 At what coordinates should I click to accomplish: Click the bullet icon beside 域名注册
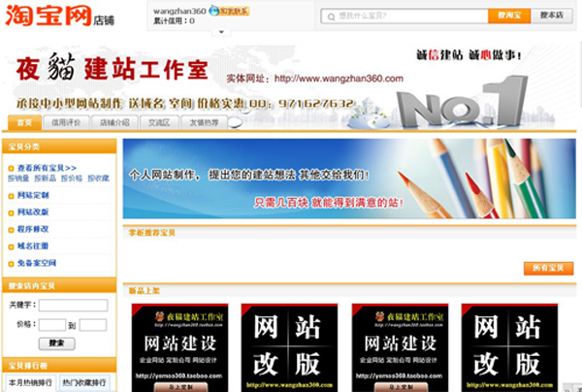(12, 245)
